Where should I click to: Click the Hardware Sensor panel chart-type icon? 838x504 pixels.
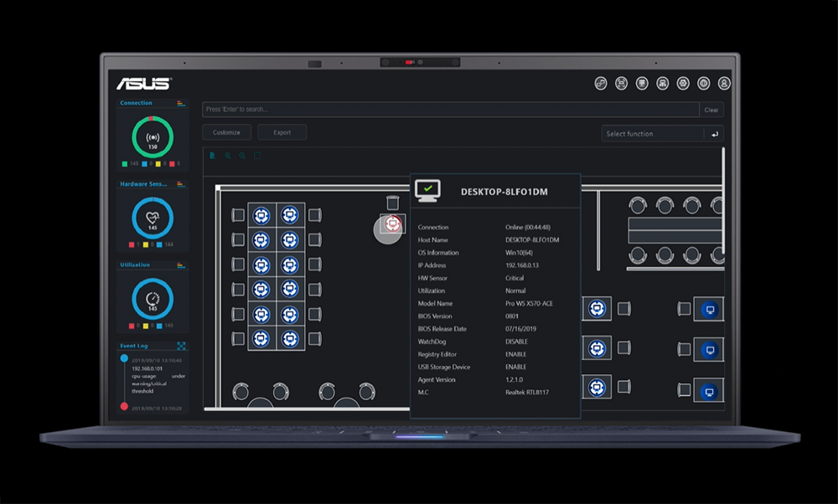[181, 184]
